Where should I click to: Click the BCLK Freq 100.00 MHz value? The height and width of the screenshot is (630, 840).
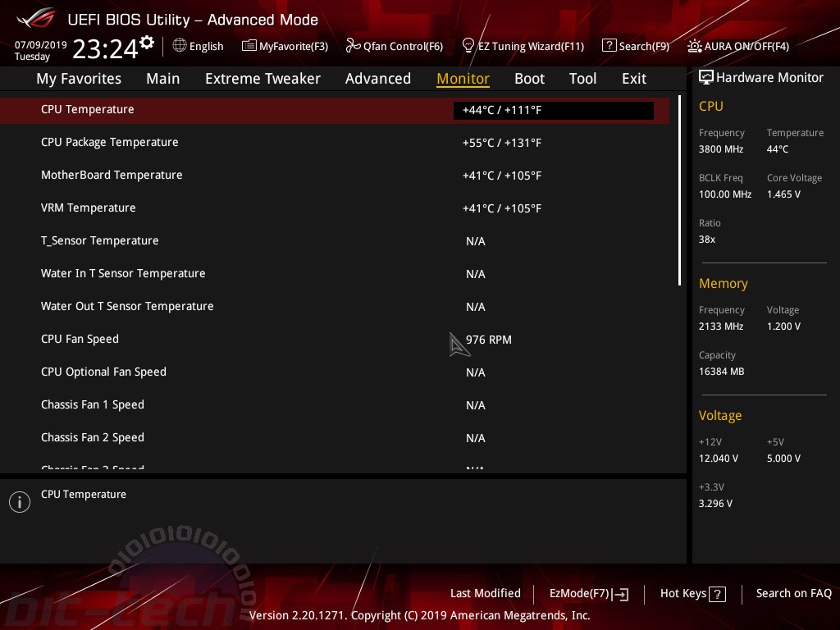point(725,194)
